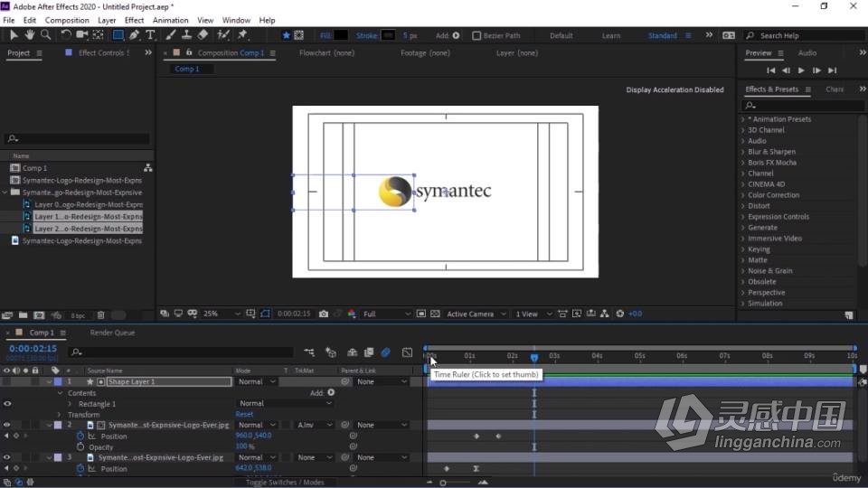
Task: Select the Horizontal Type tool
Action: [150, 35]
